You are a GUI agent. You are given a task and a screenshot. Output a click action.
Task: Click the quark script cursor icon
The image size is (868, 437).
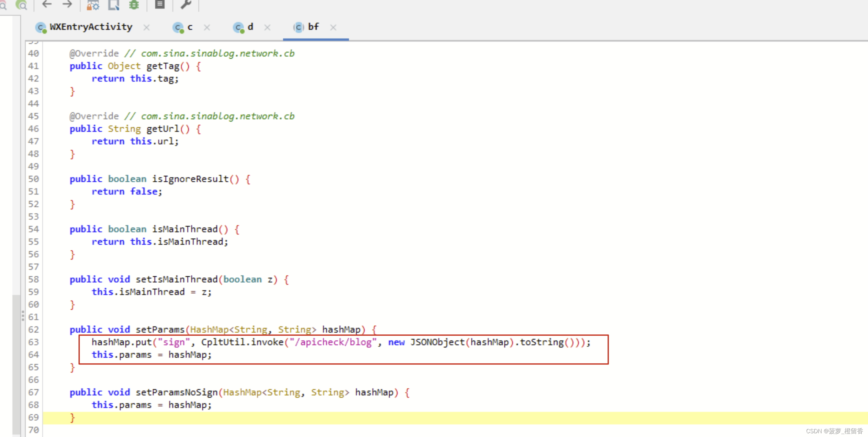coord(114,5)
